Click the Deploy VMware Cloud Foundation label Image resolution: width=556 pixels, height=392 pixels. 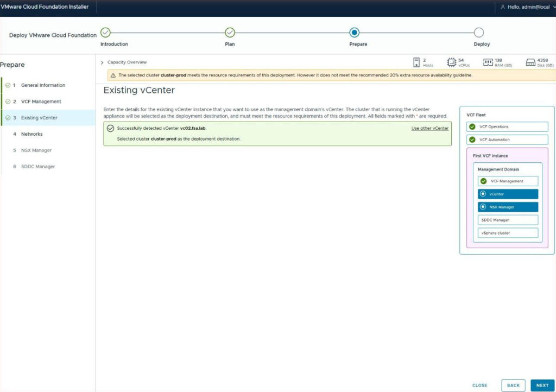[x=53, y=35]
